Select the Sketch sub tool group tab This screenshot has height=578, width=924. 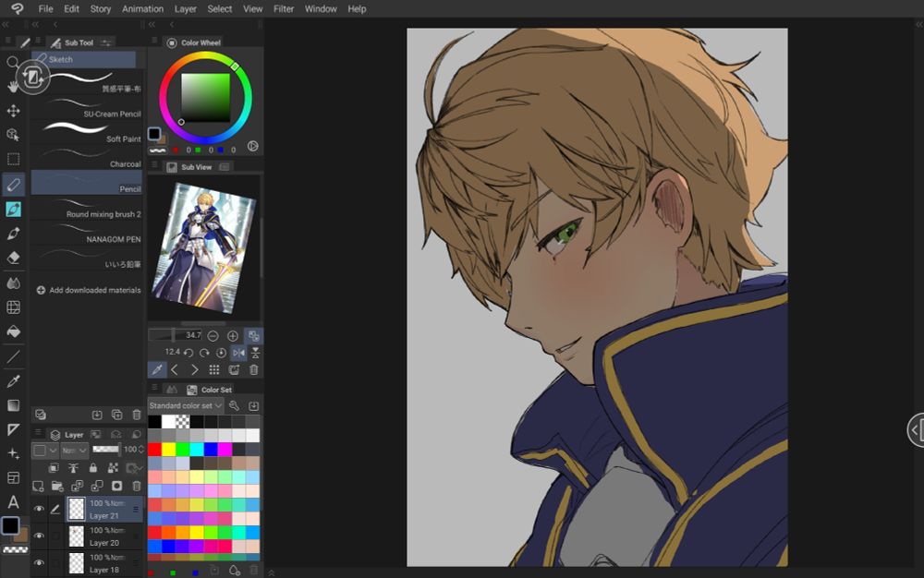pyautogui.click(x=84, y=59)
